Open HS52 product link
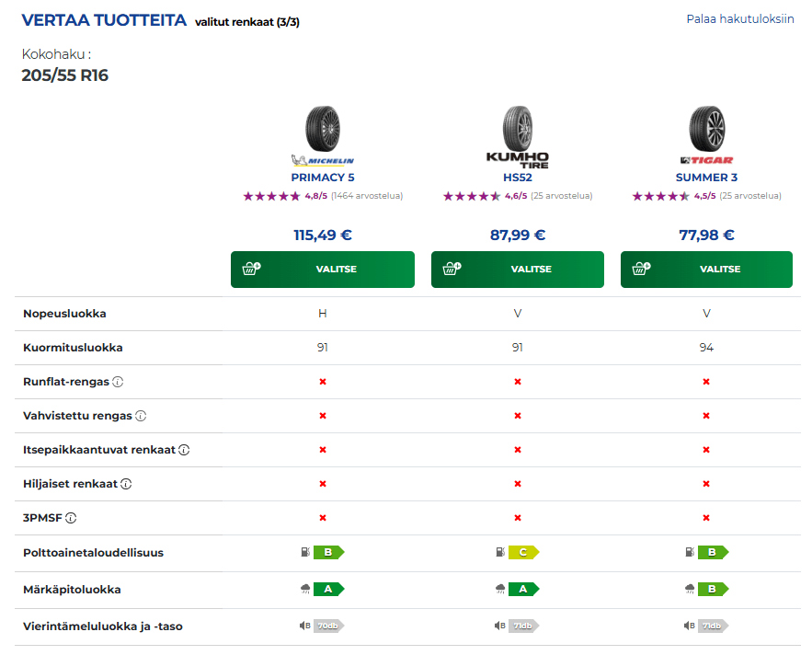The image size is (812, 655). (518, 178)
